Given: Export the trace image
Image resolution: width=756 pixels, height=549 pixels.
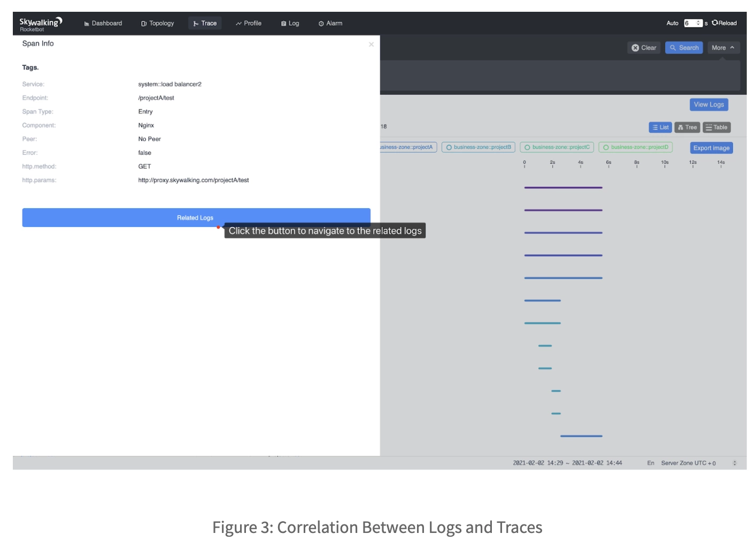Looking at the screenshot, I should pyautogui.click(x=711, y=148).
